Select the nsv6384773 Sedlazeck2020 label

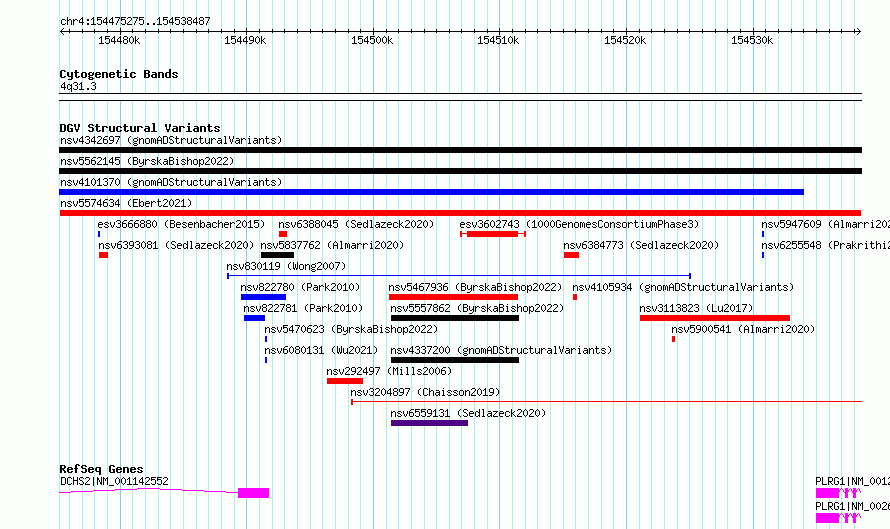click(641, 245)
